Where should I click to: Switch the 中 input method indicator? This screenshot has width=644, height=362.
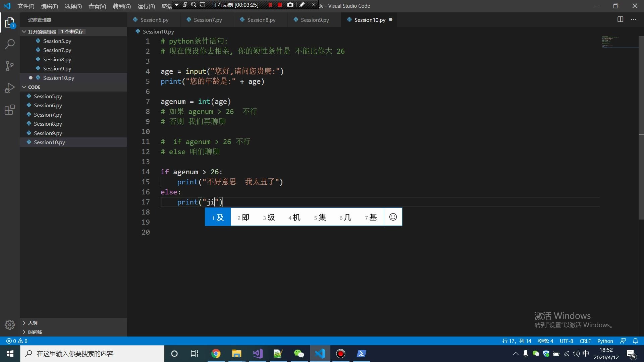click(x=586, y=354)
